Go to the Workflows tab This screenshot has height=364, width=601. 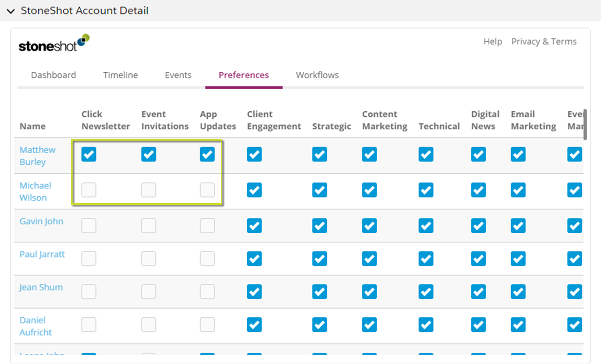coord(317,75)
